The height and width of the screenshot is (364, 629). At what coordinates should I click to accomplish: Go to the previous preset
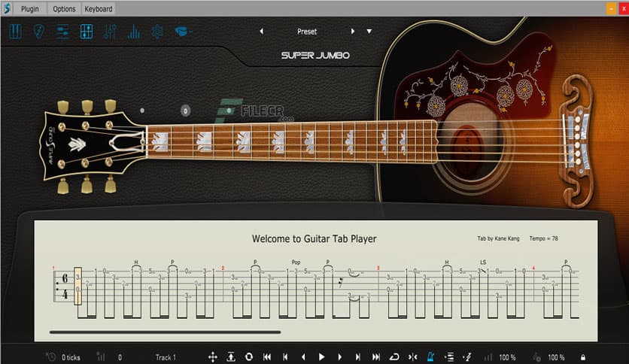pyautogui.click(x=262, y=32)
